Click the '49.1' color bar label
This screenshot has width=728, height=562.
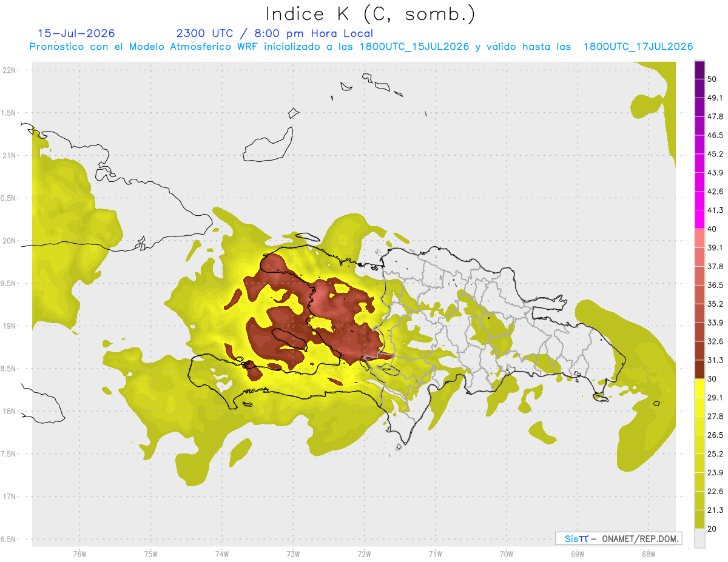715,98
